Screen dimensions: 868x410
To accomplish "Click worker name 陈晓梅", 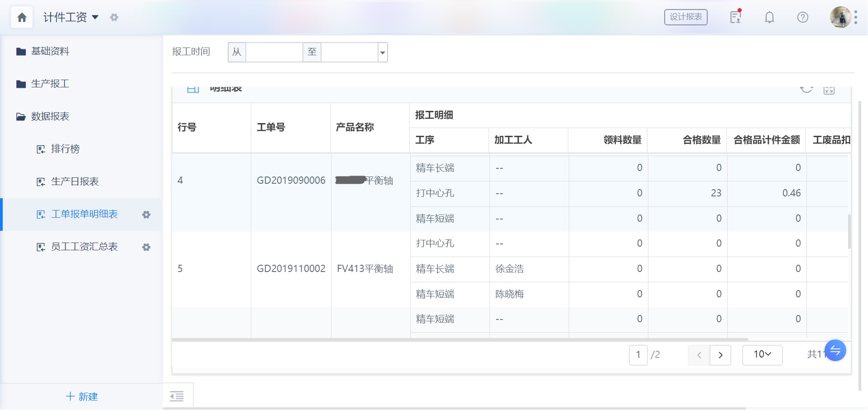I will click(x=509, y=294).
